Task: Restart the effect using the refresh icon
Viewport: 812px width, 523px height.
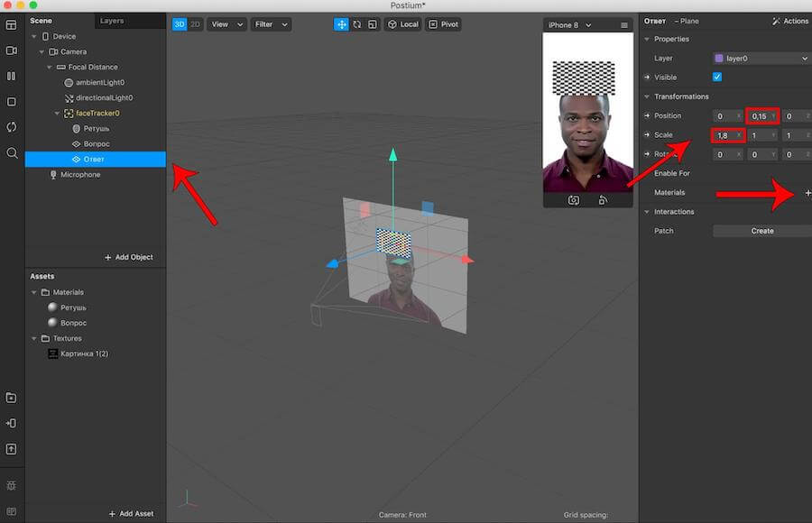Action: (x=12, y=127)
